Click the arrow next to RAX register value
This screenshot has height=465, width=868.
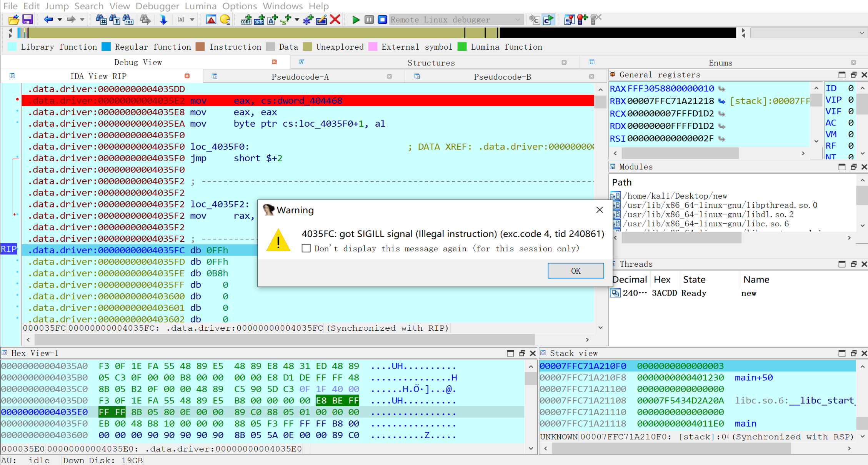coord(722,89)
